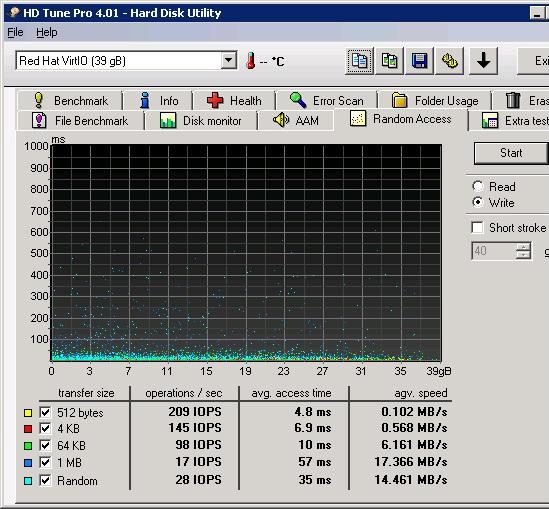549x509 pixels.
Task: Click the Erase trash can icon
Action: click(x=513, y=100)
